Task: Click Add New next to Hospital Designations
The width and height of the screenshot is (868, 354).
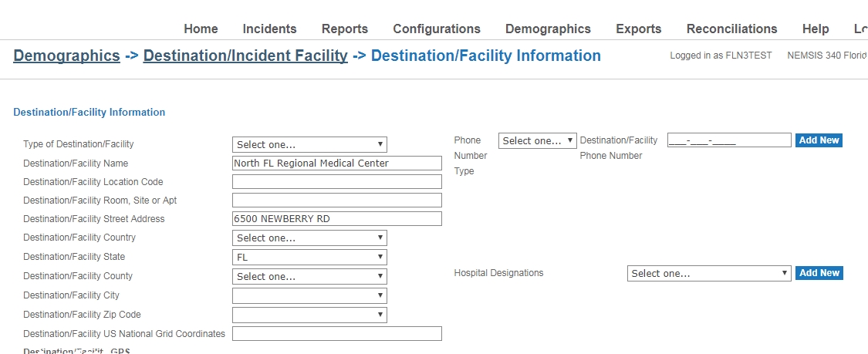Action: 819,273
